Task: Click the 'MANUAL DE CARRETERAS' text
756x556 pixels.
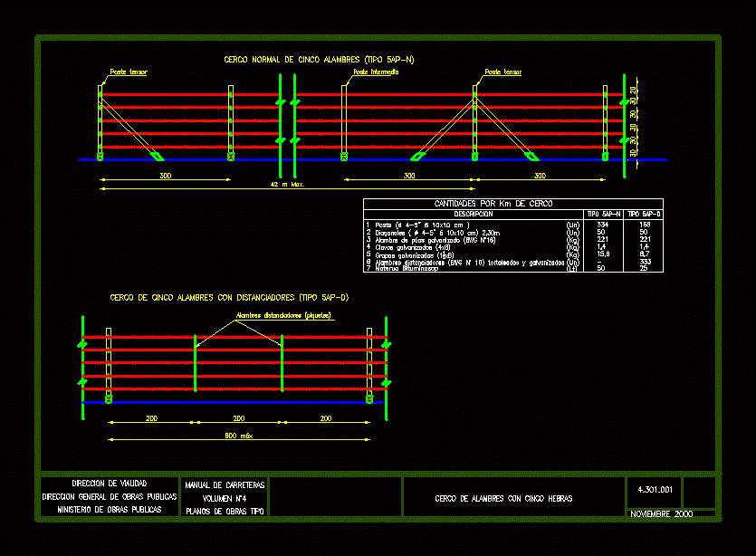Action: click(x=225, y=485)
